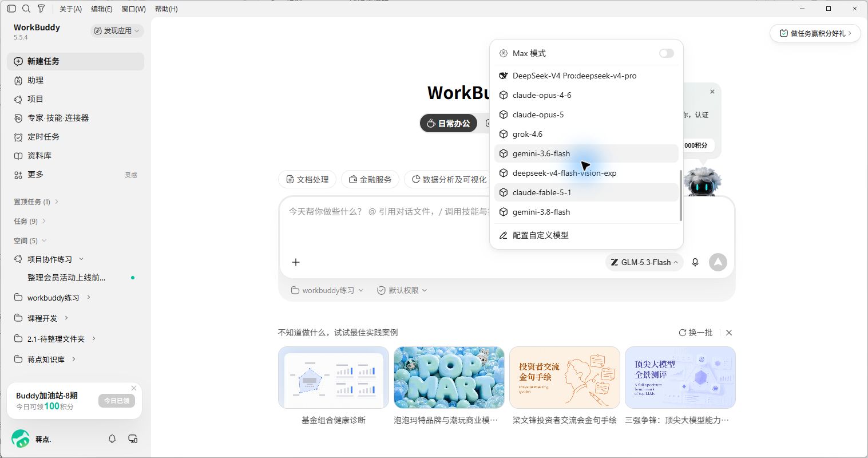Screen dimensions: 868x458
Task: Choose gemini-3.8-flash model
Action: 586,212
